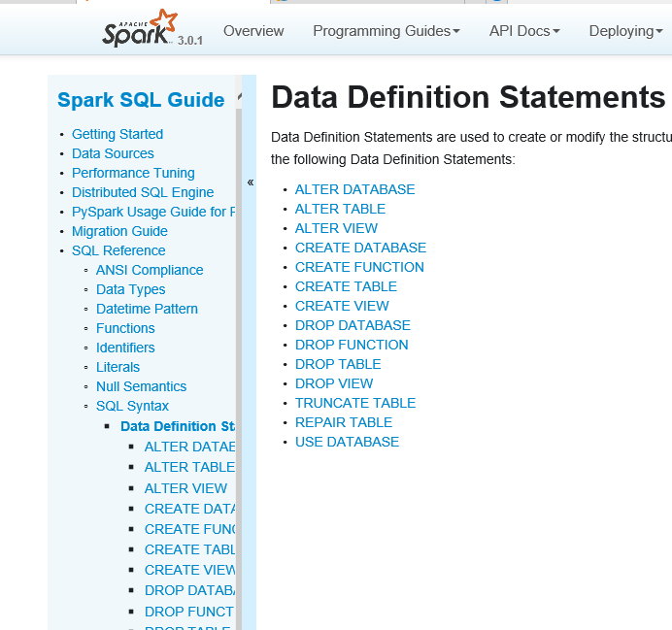The image size is (672, 630).
Task: Click ALTER VIEW link in main content
Action: click(336, 228)
